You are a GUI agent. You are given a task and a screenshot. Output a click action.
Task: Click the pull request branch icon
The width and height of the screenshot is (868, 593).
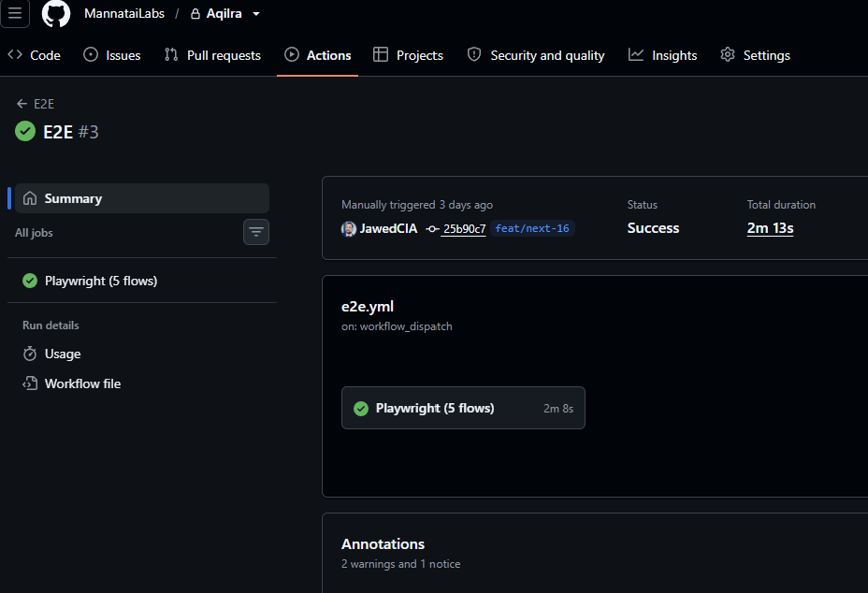tap(171, 54)
